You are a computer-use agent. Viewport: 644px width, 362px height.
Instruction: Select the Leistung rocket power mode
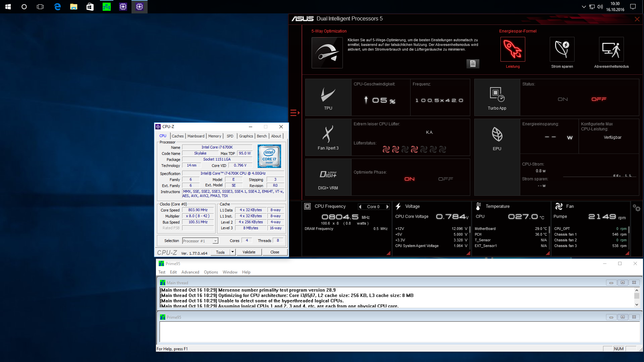(513, 50)
